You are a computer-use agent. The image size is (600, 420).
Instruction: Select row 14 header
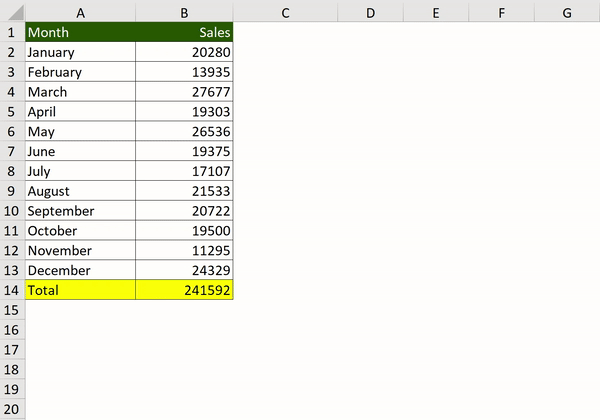tap(12, 290)
